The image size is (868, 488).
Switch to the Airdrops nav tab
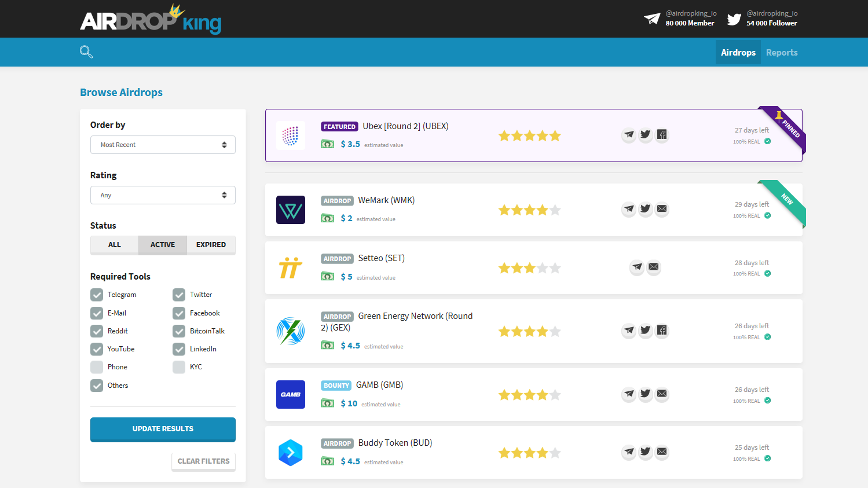(738, 52)
